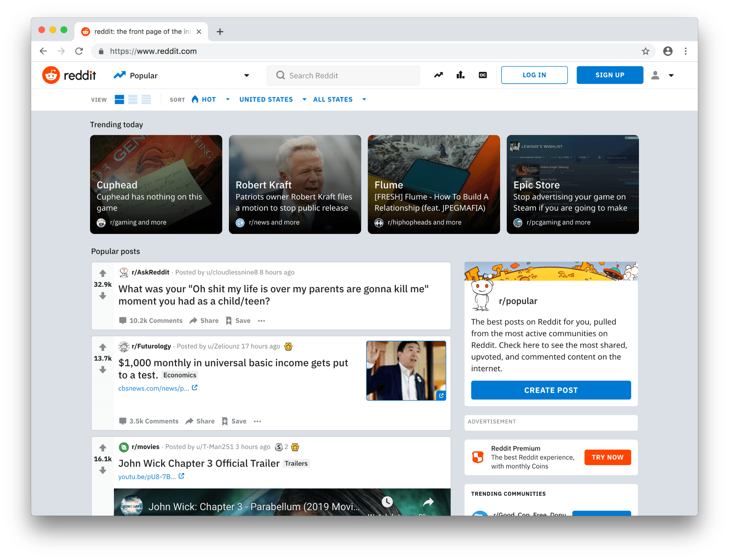Switch to compact view layout
The height and width of the screenshot is (560, 729).
(146, 100)
